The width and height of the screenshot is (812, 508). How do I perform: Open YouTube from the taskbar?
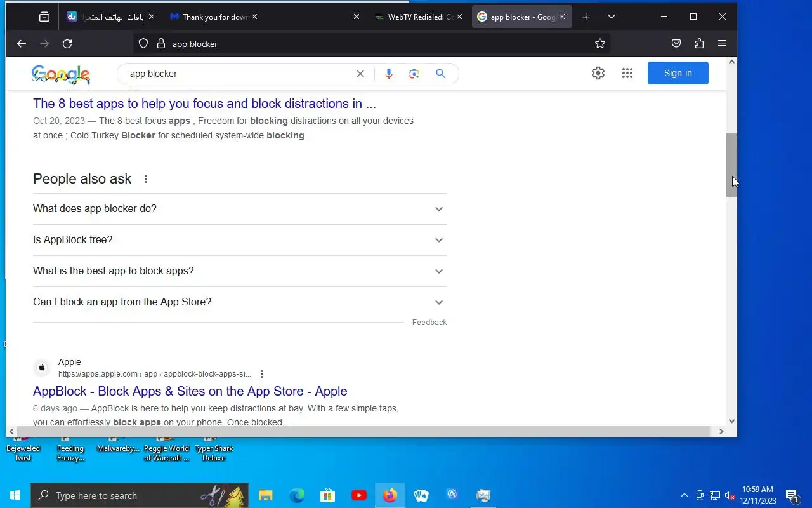pyautogui.click(x=359, y=495)
